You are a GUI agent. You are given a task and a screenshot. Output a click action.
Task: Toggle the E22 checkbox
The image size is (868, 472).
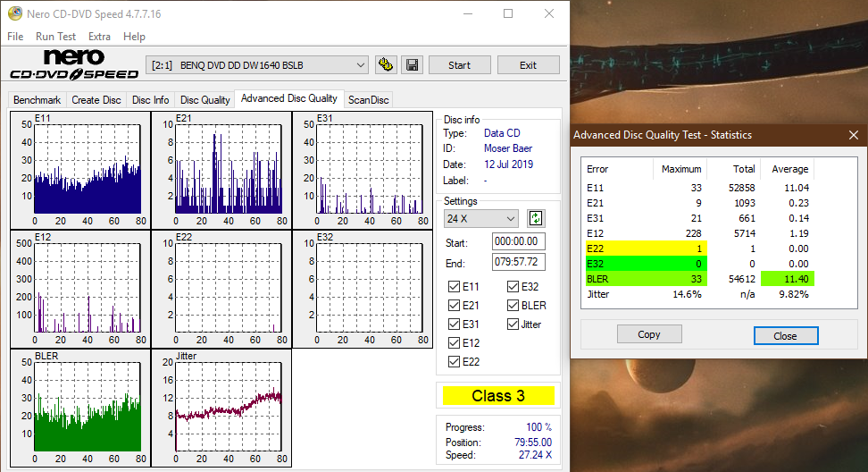(x=454, y=362)
